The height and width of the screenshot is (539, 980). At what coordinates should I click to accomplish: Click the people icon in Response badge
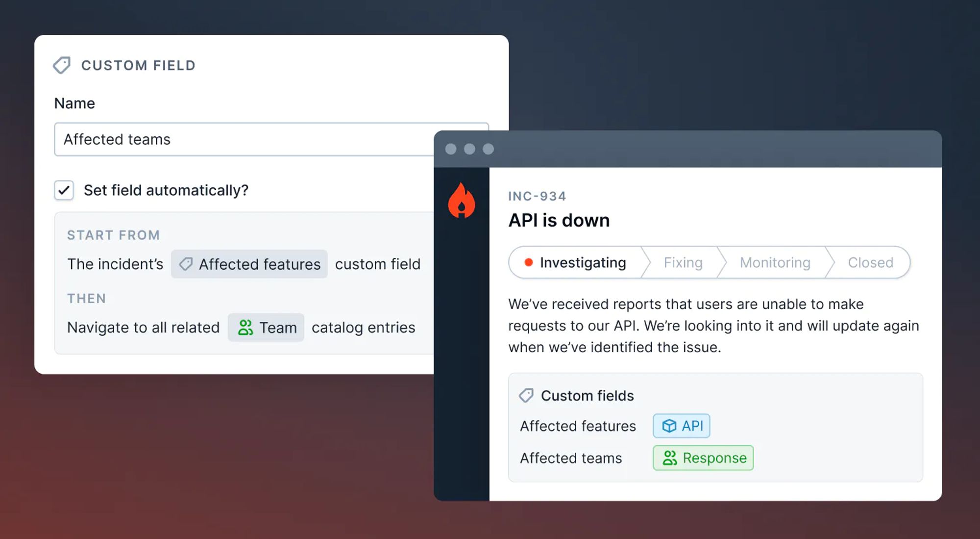669,458
